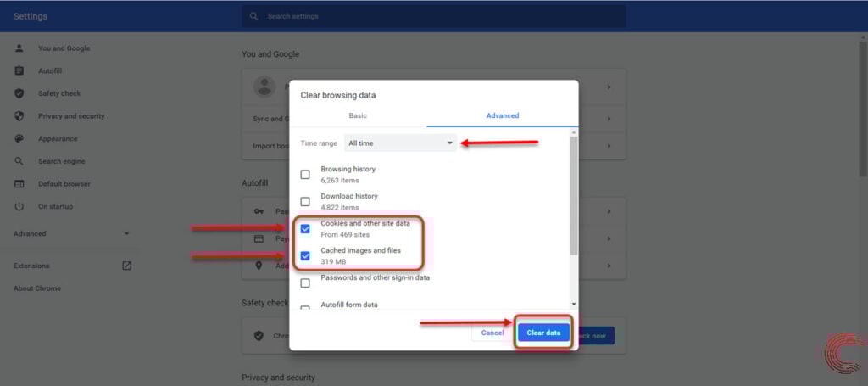
Task: Click the credit card icon in Autofill section
Action: (259, 238)
